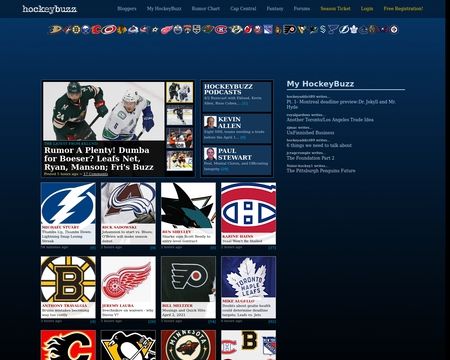The height and width of the screenshot is (360, 450).
Task: Read 'Another Toronto/Los Angeles Trade Idea' post
Action: coord(330,120)
